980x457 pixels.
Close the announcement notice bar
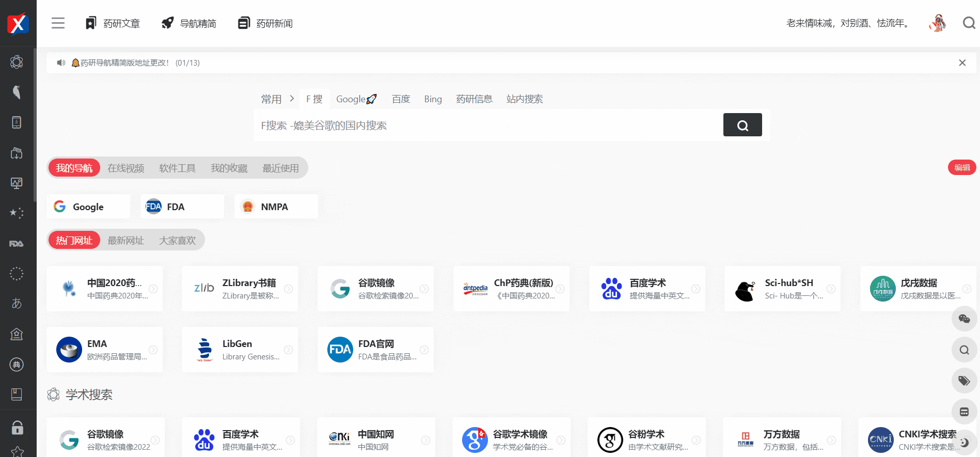click(x=962, y=62)
